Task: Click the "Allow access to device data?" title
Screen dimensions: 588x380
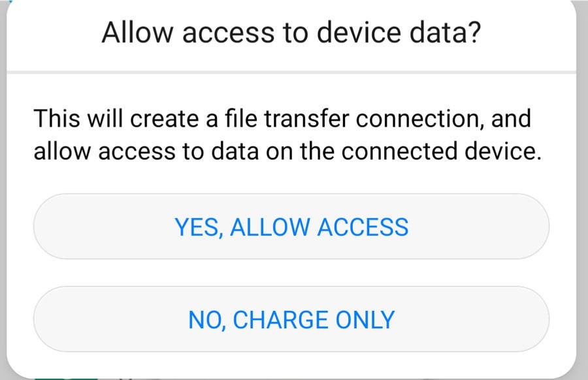Action: coord(291,33)
